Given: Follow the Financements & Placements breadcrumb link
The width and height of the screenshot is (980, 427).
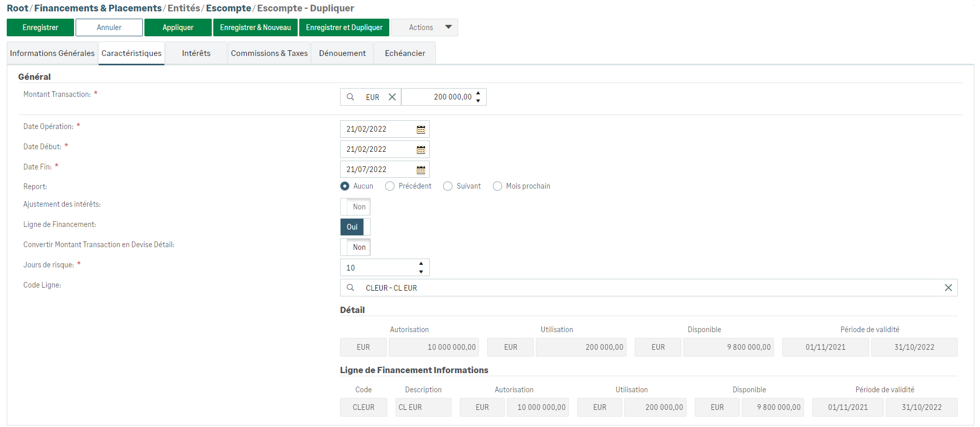Looking at the screenshot, I should pos(98,8).
